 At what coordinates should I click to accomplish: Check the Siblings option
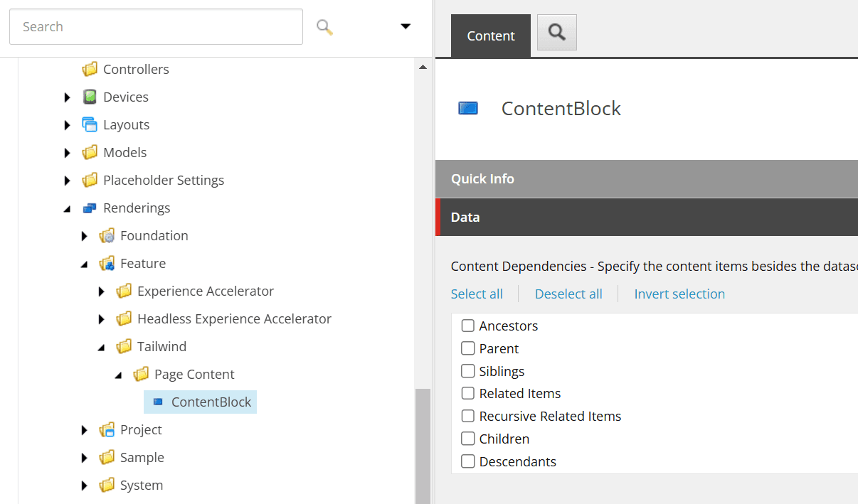pos(467,371)
